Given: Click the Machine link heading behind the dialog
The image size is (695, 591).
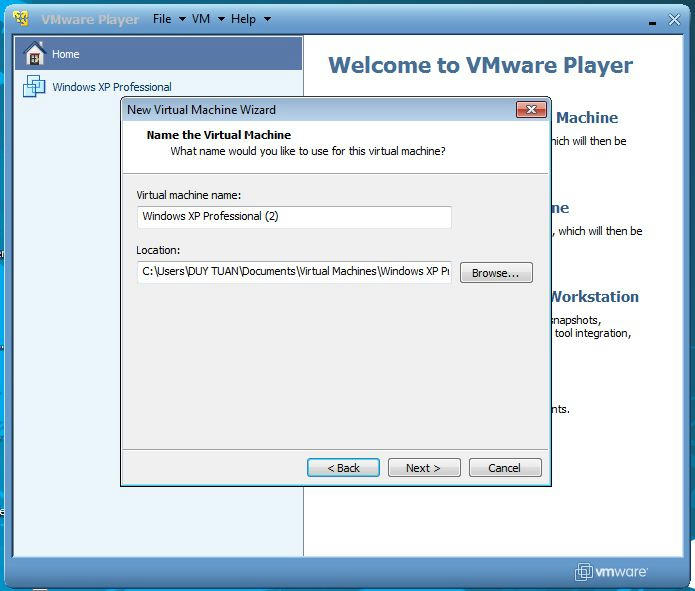Looking at the screenshot, I should pyautogui.click(x=587, y=117).
